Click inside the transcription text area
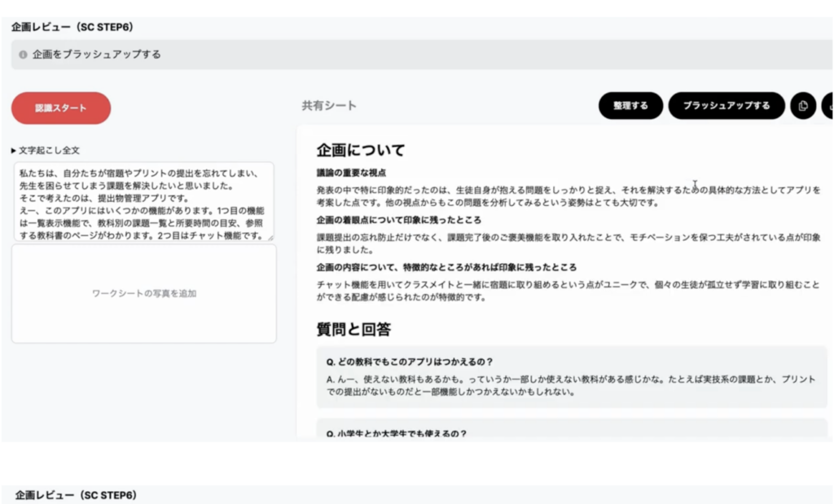Screen dimensions: 834x504 point(143,202)
